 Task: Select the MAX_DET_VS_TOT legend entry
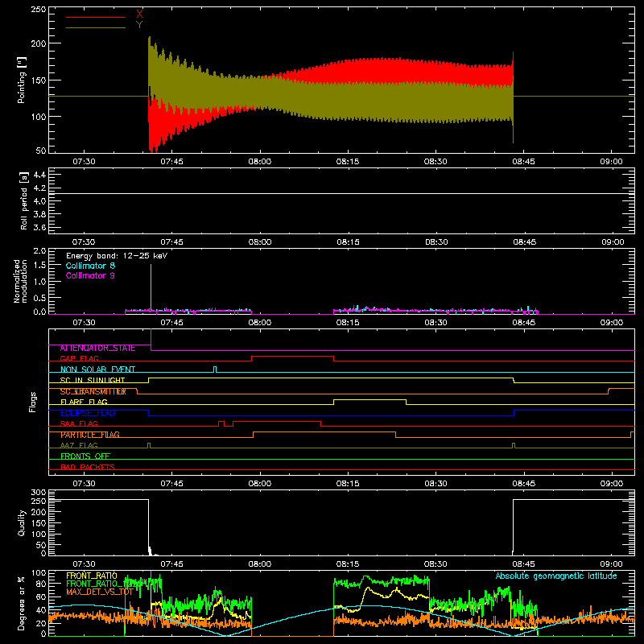click(x=99, y=592)
